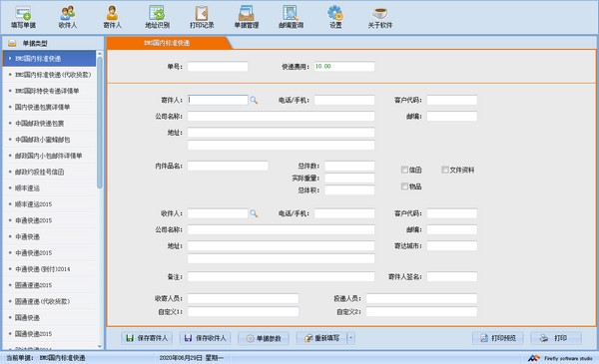Click the slip type list scrollbar thumb

point(100,122)
